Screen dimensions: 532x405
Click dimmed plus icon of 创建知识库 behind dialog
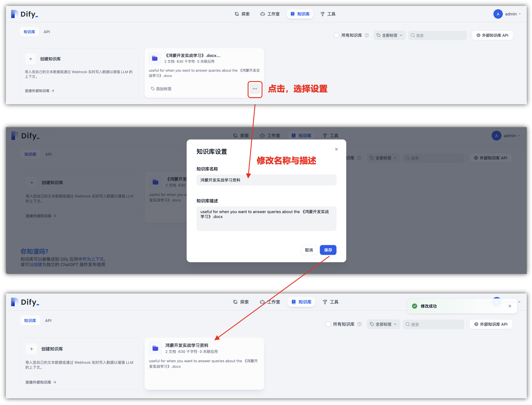pos(32,182)
